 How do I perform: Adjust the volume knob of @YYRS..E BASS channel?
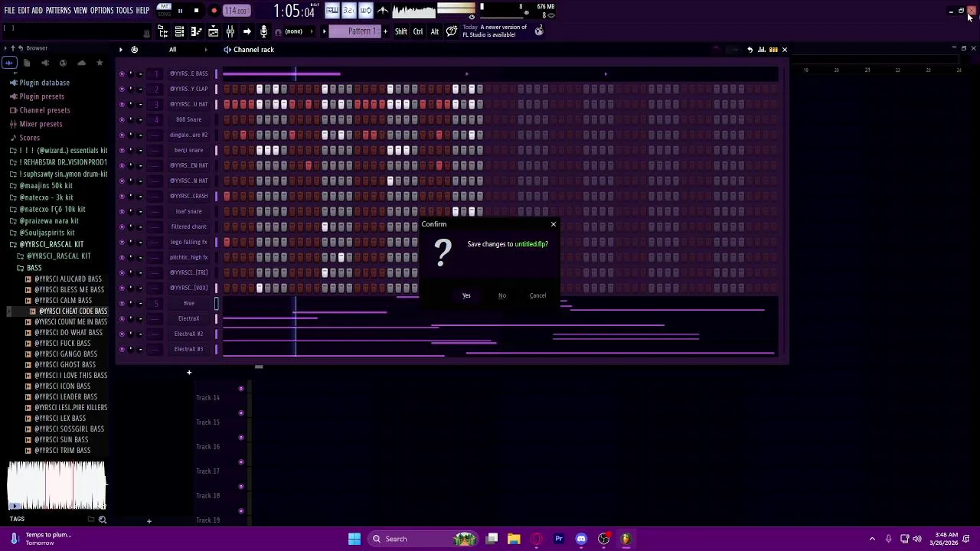pos(140,73)
